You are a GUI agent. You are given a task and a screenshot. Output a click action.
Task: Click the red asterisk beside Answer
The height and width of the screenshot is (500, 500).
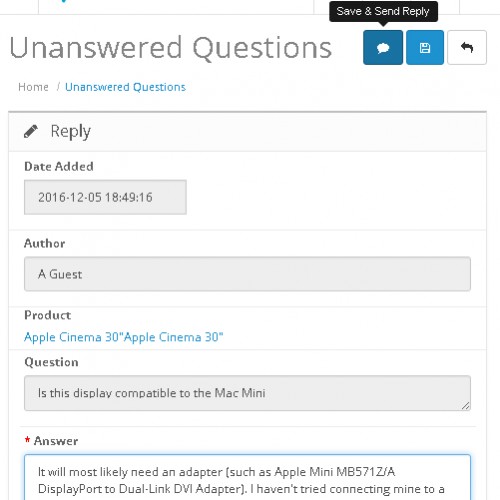[x=27, y=440]
